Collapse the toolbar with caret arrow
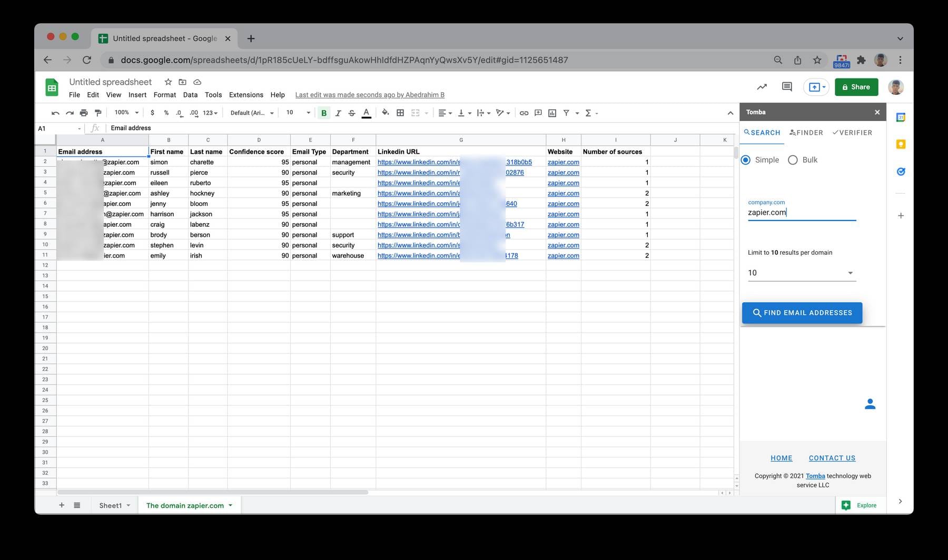The image size is (948, 560). 730,113
